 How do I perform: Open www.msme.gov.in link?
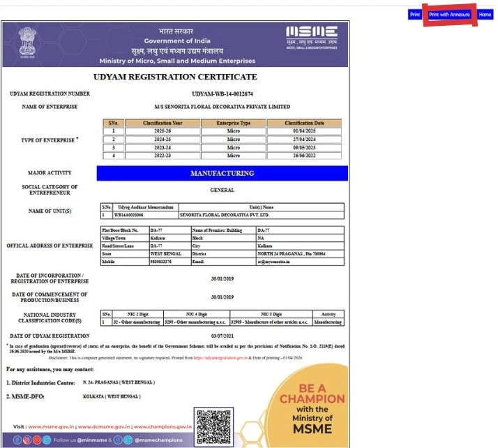[x=51, y=426]
